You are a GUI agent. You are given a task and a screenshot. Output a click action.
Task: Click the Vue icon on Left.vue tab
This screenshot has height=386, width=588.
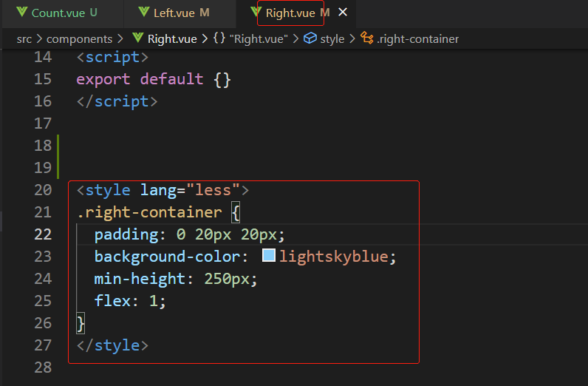click(143, 13)
